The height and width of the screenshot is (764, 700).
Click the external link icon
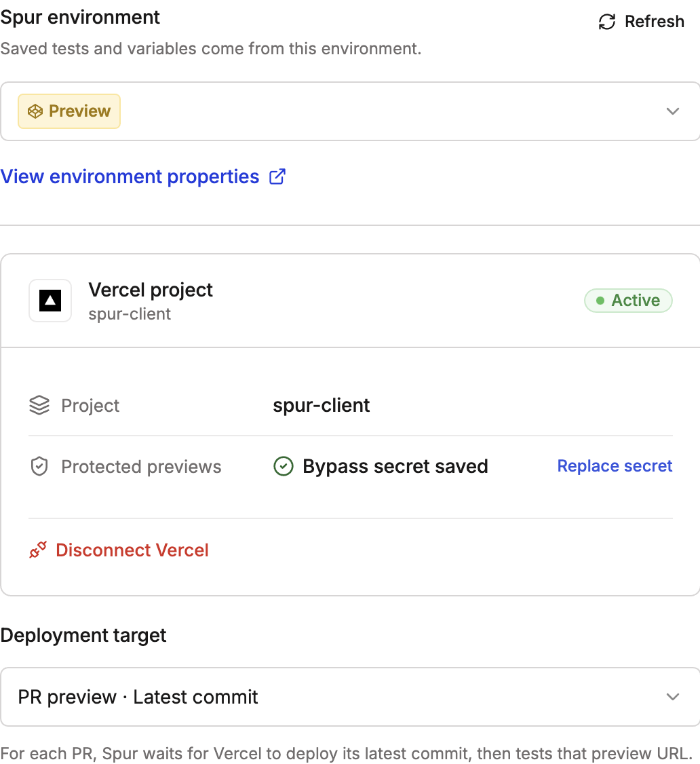tap(277, 176)
